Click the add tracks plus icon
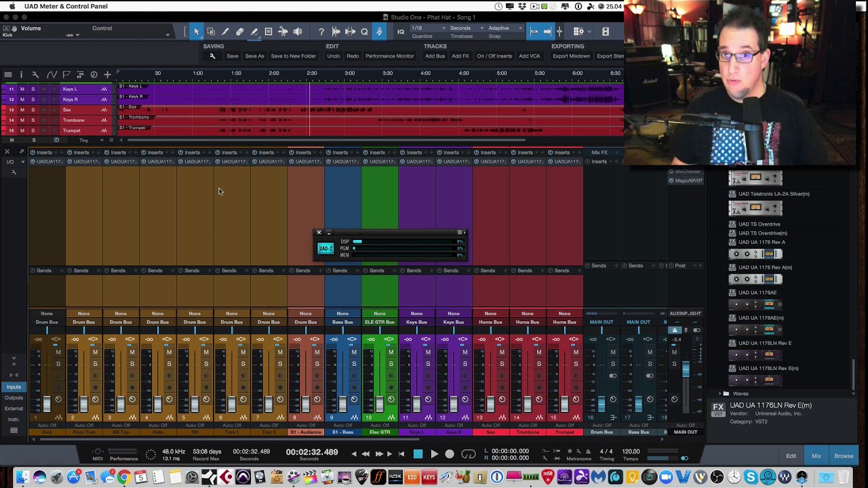The height and width of the screenshot is (488, 868). 107,75
